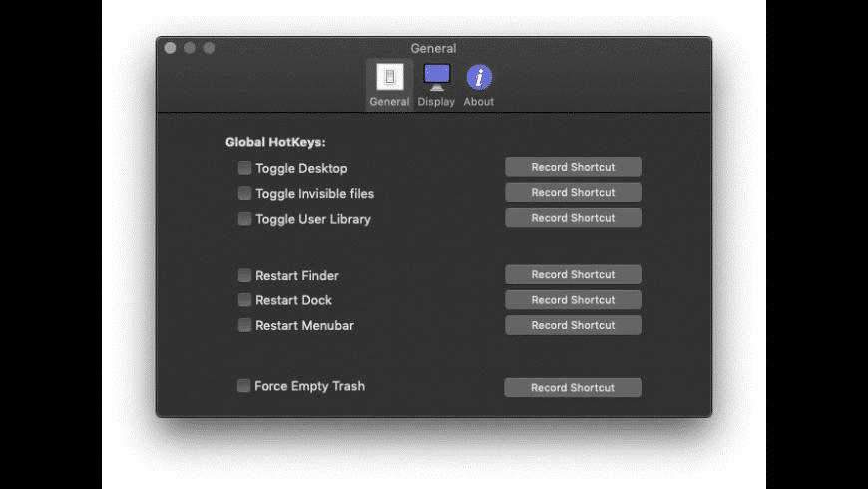Record Shortcut for Toggle Invisible files
Viewport: 868px width, 489px height.
coord(573,192)
